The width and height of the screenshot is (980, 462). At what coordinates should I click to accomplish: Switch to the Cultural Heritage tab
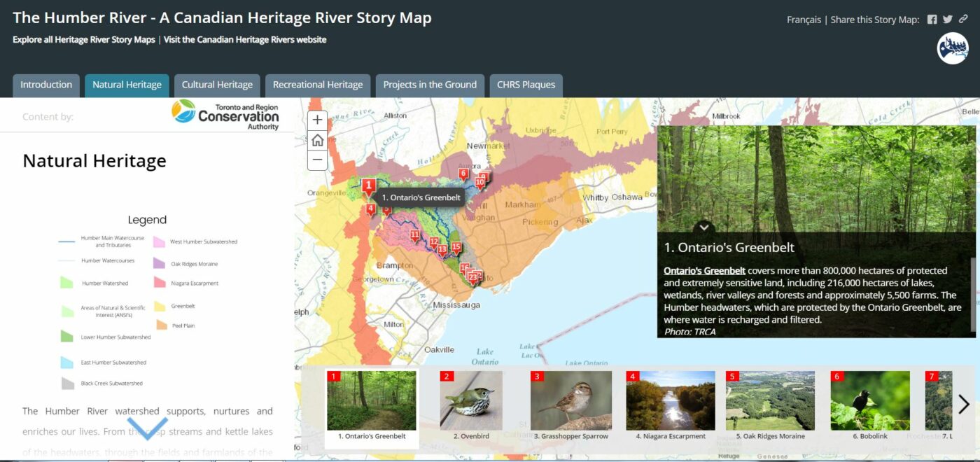tap(217, 85)
